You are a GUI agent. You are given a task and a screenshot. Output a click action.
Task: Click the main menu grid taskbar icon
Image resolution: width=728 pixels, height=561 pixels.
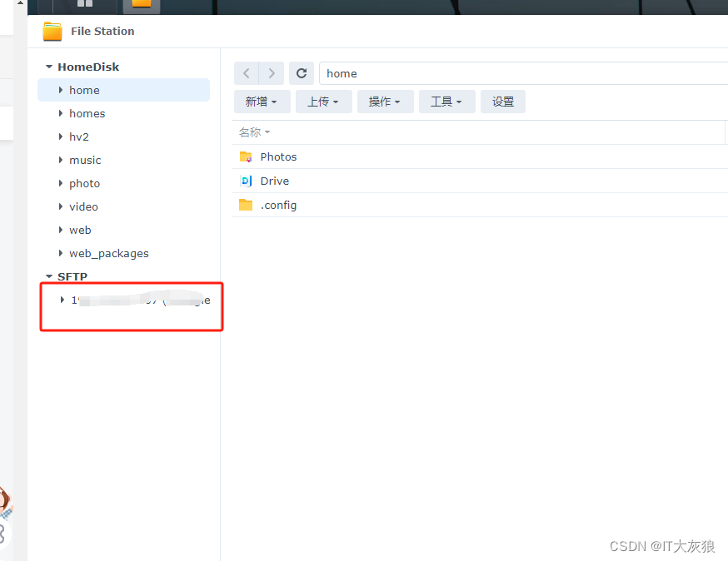(85, 5)
